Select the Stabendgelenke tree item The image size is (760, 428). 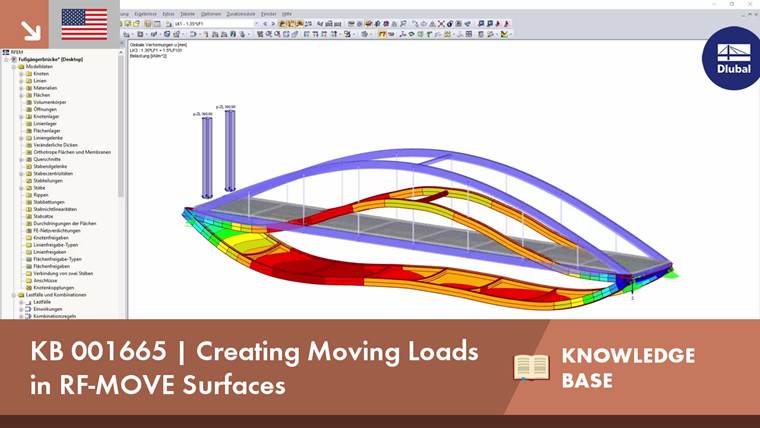click(50, 166)
